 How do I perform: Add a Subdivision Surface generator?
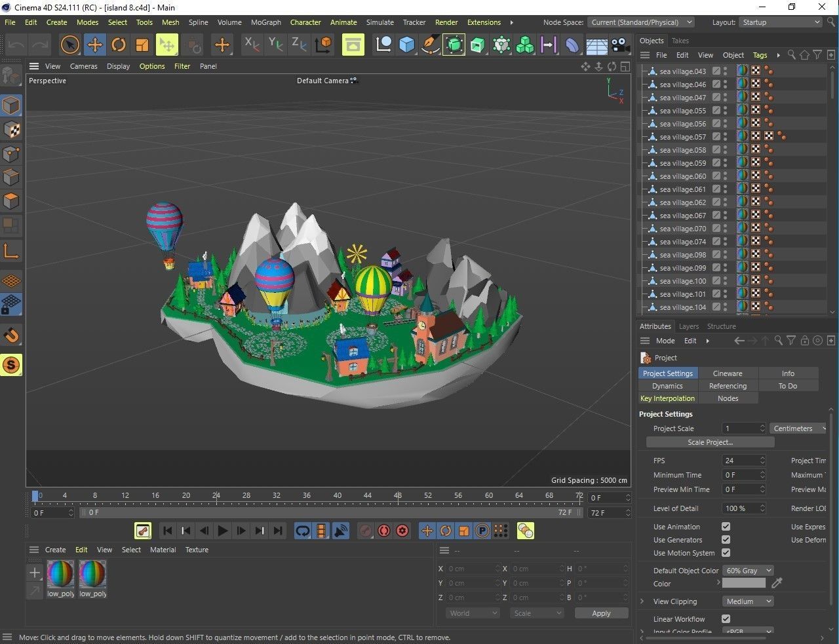(454, 45)
